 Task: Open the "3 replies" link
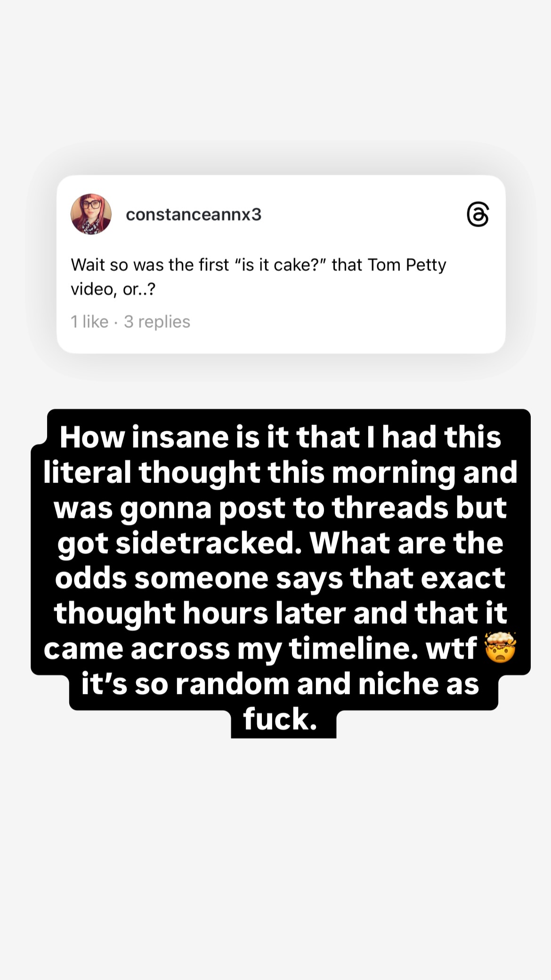tap(157, 322)
